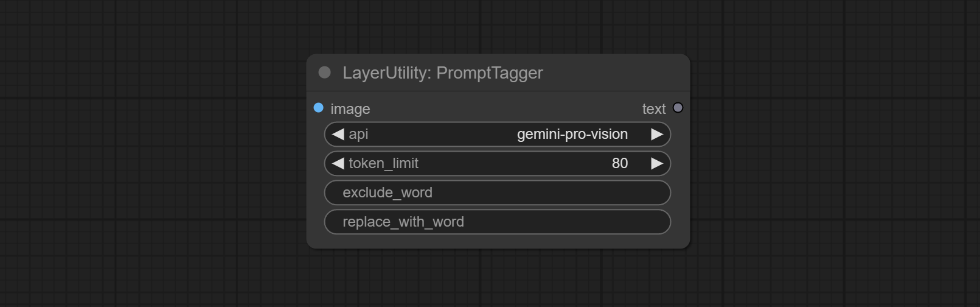Select the LayerUtility: PromptTagger title bar

click(x=498, y=72)
